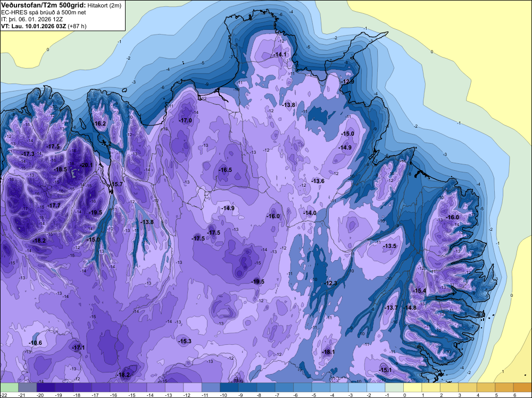Click the legend label -7
This screenshot has height=398, width=532.
click(x=278, y=395)
